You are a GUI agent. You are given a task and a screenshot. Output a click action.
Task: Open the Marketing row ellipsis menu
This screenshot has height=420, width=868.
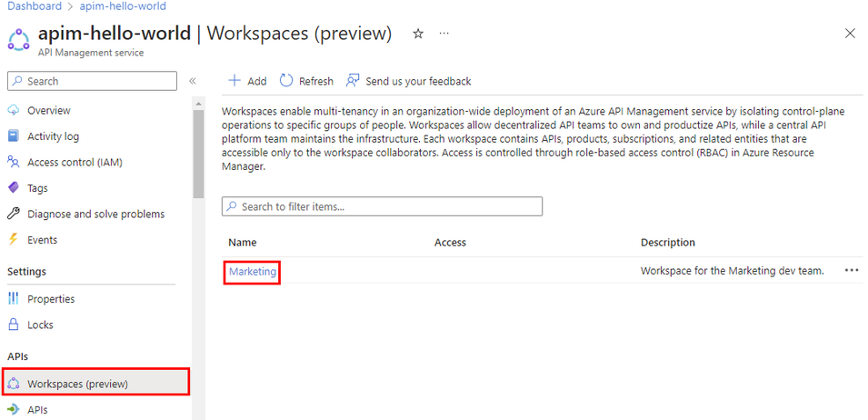click(852, 271)
